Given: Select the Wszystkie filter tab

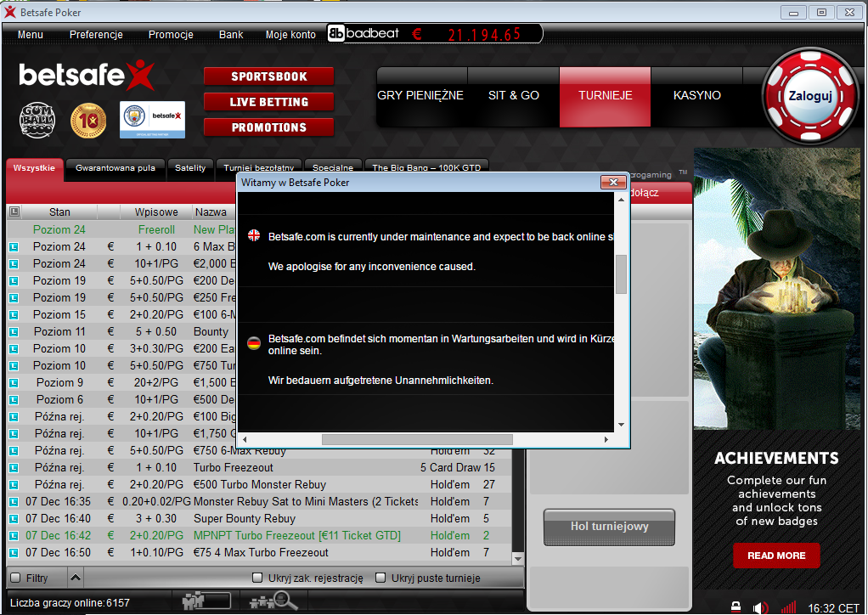Looking at the screenshot, I should click(x=34, y=168).
